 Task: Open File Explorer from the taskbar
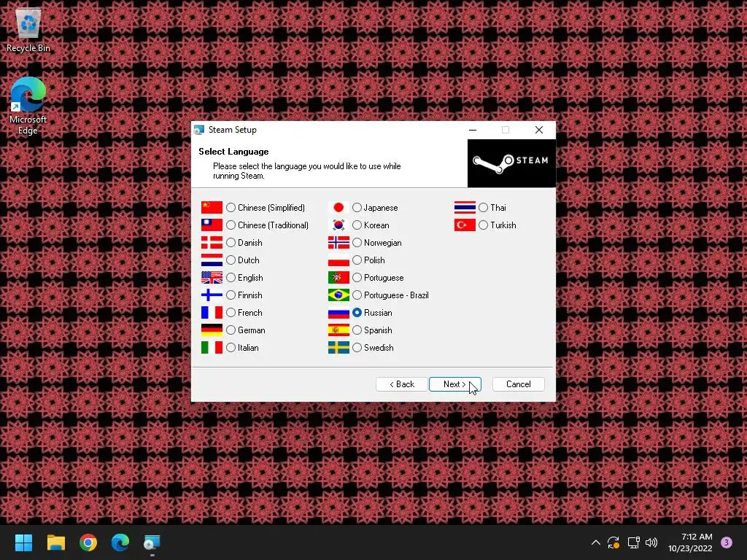(56, 542)
